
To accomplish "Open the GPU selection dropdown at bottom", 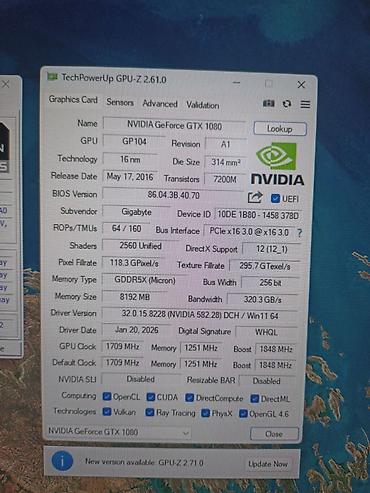I will click(x=119, y=432).
